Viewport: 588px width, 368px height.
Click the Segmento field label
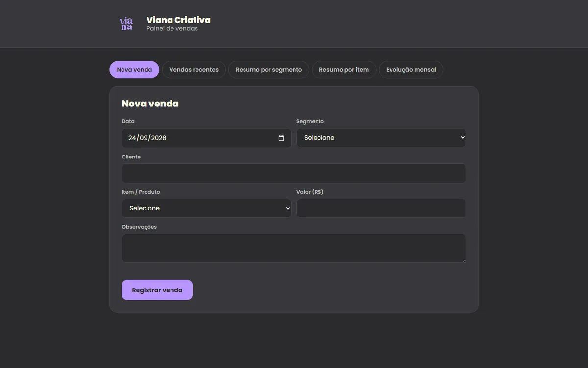310,121
